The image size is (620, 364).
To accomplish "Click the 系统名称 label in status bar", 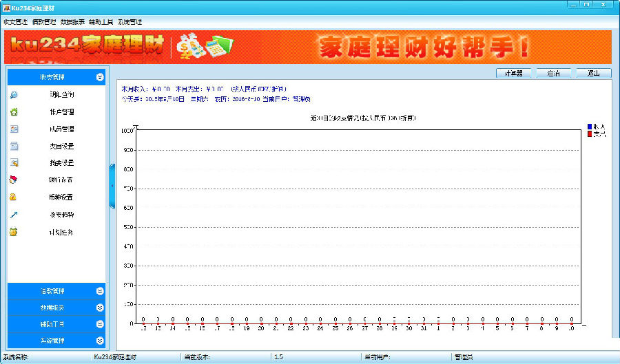I will [x=16, y=357].
